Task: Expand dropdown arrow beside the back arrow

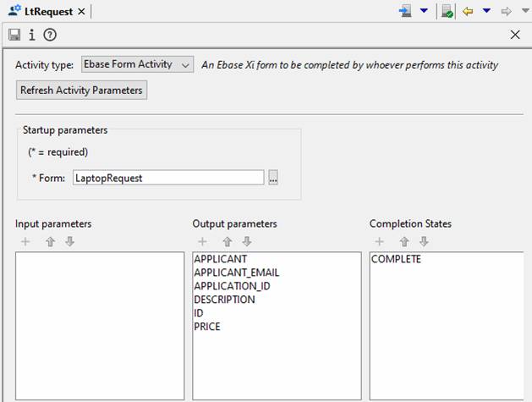Action: pyautogui.click(x=486, y=11)
